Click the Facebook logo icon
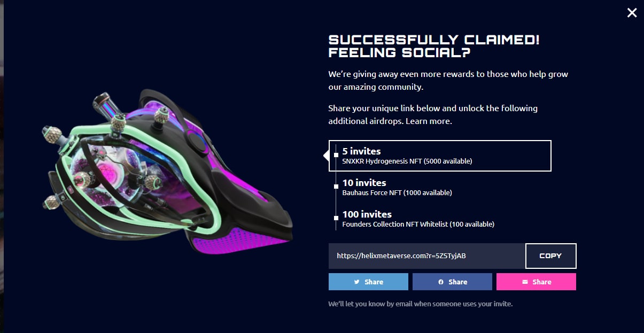 (441, 282)
